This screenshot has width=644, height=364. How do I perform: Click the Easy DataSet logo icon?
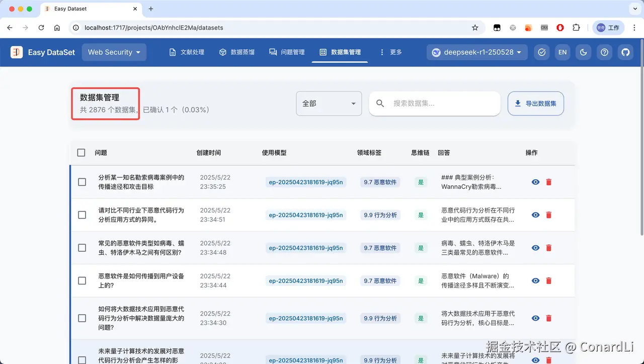pos(17,52)
